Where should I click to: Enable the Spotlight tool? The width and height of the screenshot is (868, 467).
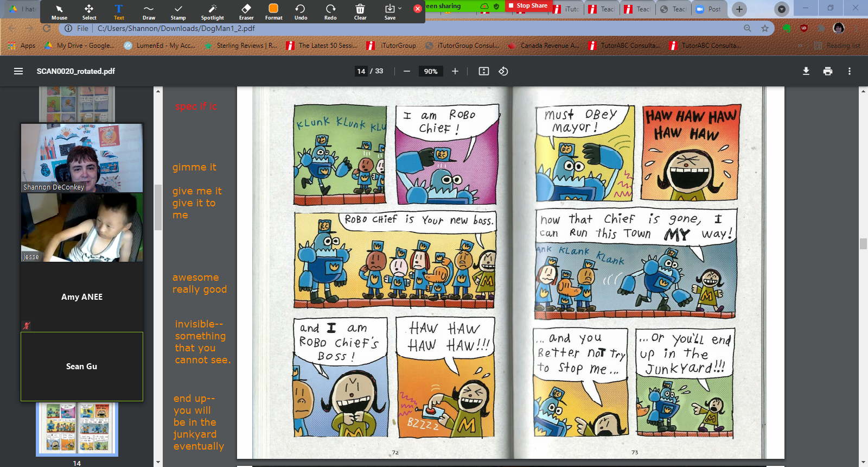coord(212,11)
